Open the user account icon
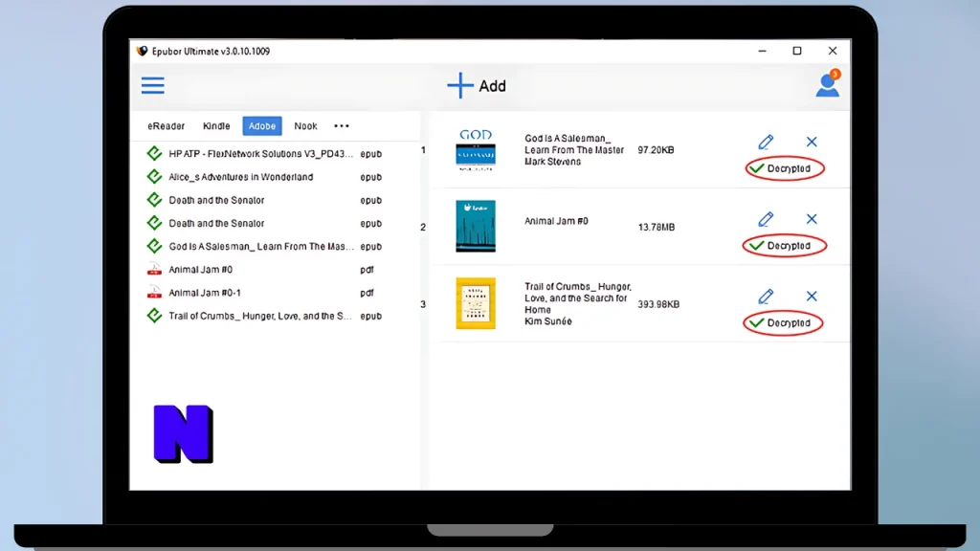Viewport: 980px width, 551px height. pyautogui.click(x=828, y=84)
